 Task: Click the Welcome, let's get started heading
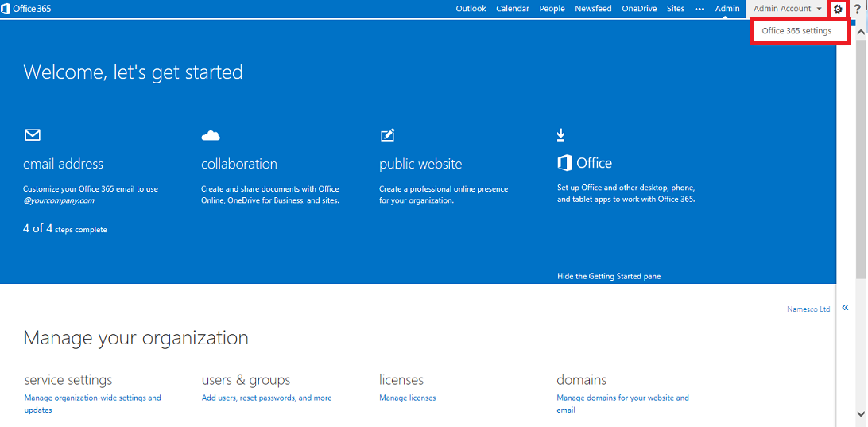(133, 72)
